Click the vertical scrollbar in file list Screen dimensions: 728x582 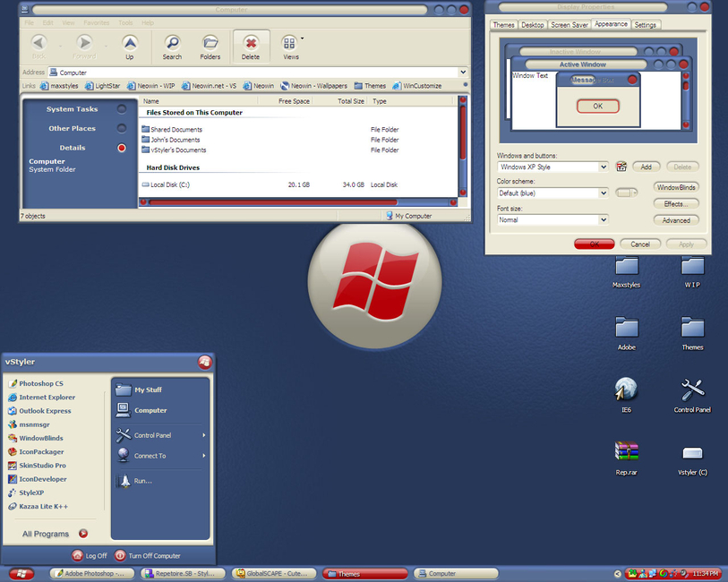click(462, 133)
